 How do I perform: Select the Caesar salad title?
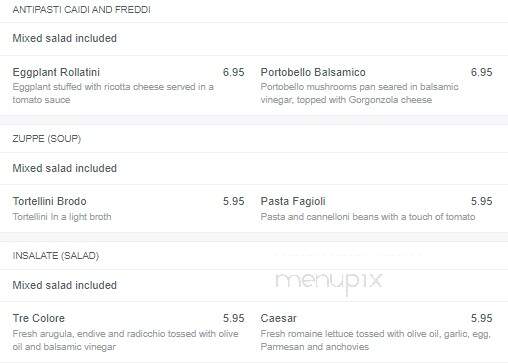278,318
